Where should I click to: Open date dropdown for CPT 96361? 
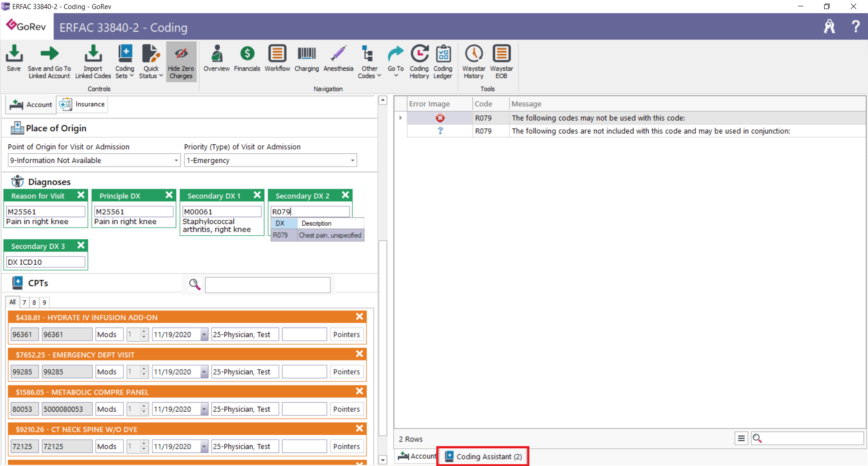point(204,335)
